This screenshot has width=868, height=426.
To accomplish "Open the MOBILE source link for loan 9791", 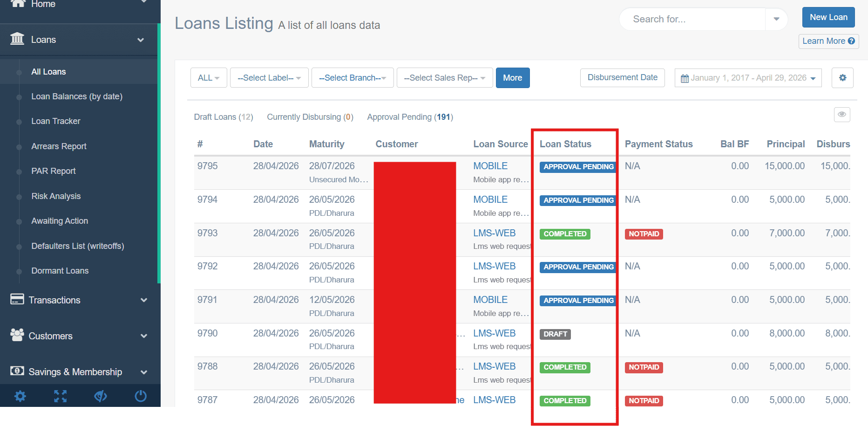I will point(490,300).
